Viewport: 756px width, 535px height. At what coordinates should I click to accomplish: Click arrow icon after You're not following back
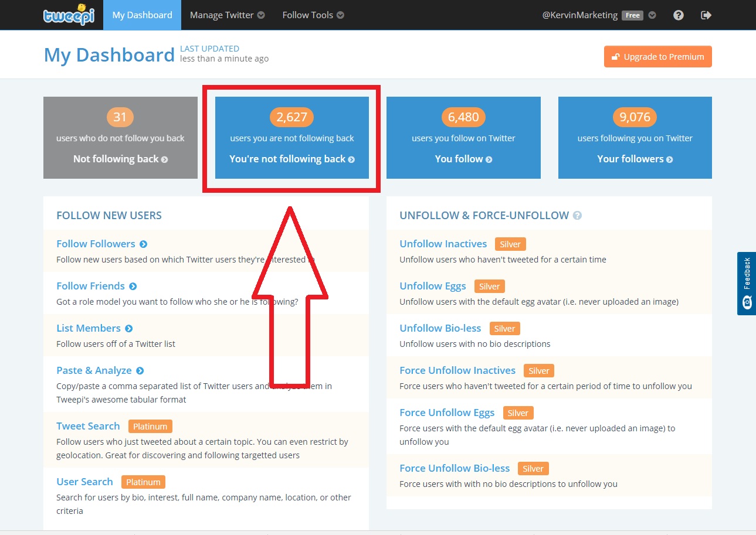click(351, 159)
